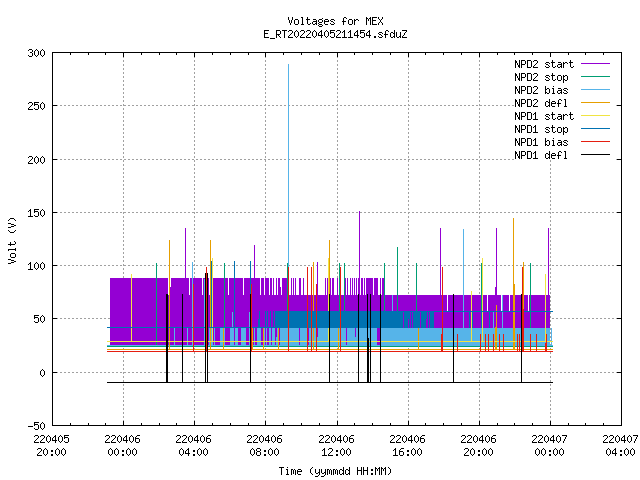Viewport: 640px width, 480px height.
Task: Click the '220406 20:00' x-axis tick label
Action: 478,446
